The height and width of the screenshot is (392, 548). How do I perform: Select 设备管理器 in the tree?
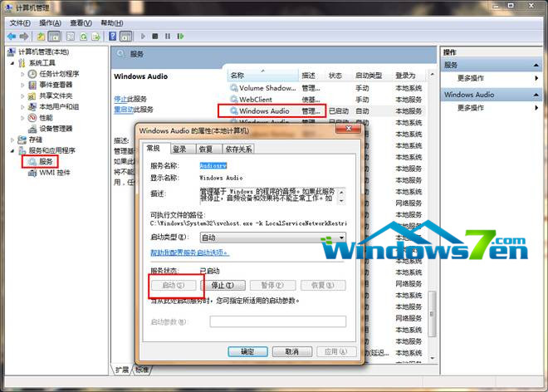(x=56, y=129)
